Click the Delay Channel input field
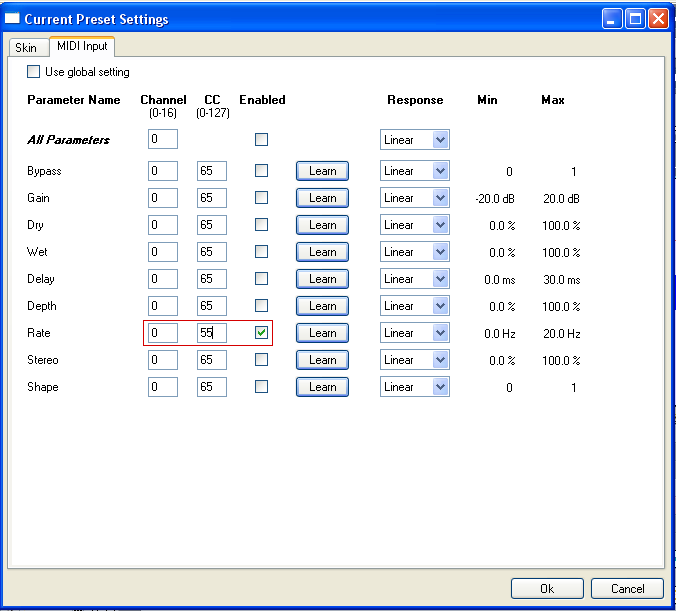This screenshot has width=676, height=611. click(163, 279)
